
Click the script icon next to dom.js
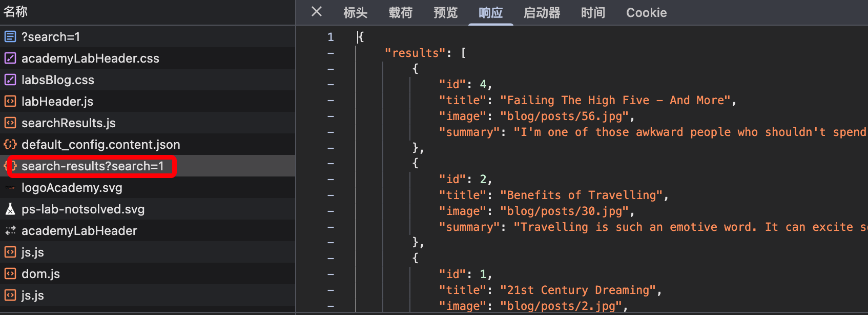10,274
